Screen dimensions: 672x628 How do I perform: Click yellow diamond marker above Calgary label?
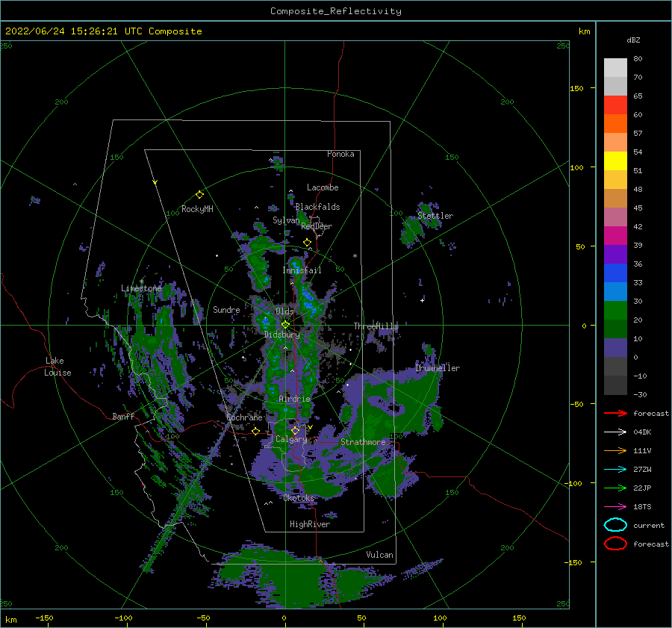tap(295, 430)
